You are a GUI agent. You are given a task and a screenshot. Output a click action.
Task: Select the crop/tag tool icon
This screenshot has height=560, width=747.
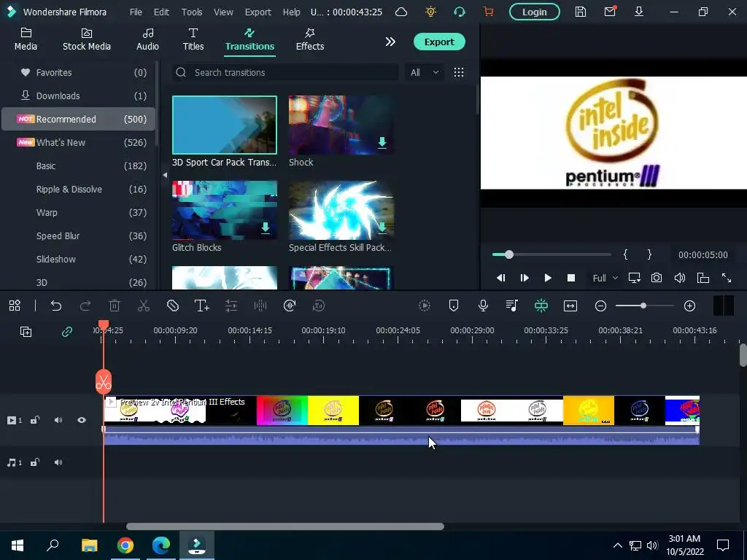pos(173,306)
